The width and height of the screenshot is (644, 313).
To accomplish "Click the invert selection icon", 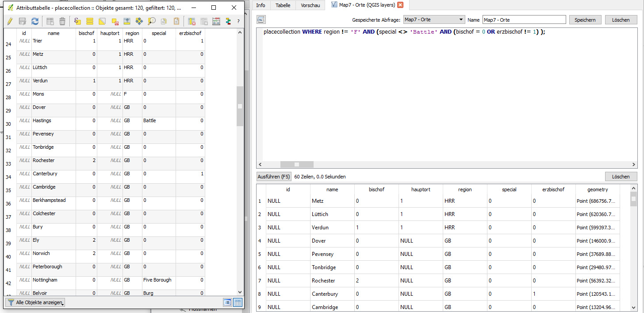I will pyautogui.click(x=102, y=21).
